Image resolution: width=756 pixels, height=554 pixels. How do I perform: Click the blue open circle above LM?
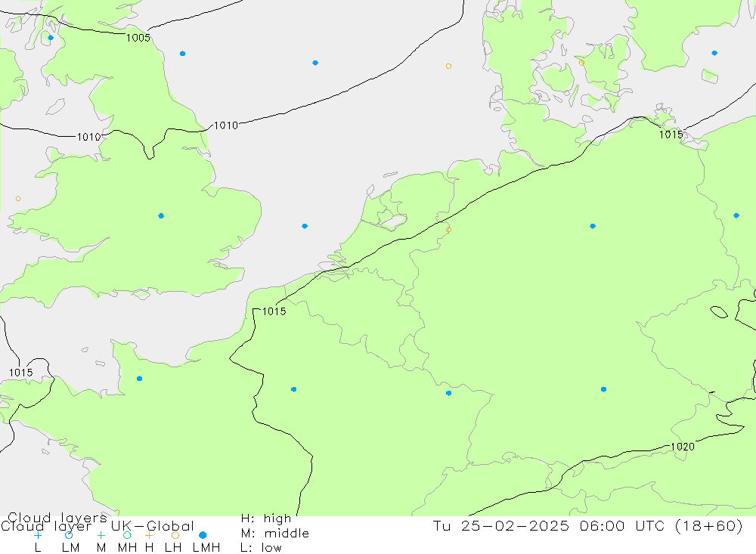coord(69,535)
